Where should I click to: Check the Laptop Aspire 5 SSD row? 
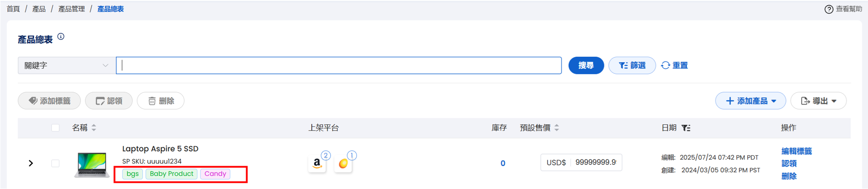click(55, 164)
